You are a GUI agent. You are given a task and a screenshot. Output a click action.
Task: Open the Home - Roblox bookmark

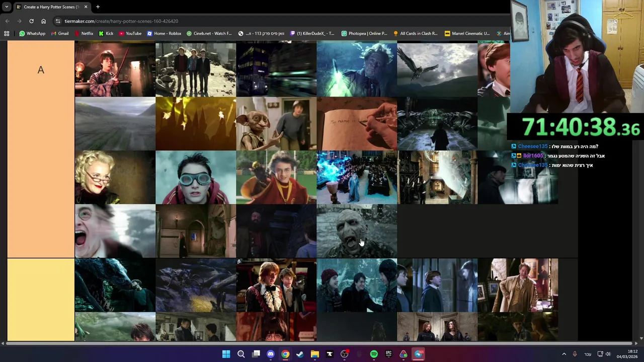pyautogui.click(x=164, y=33)
